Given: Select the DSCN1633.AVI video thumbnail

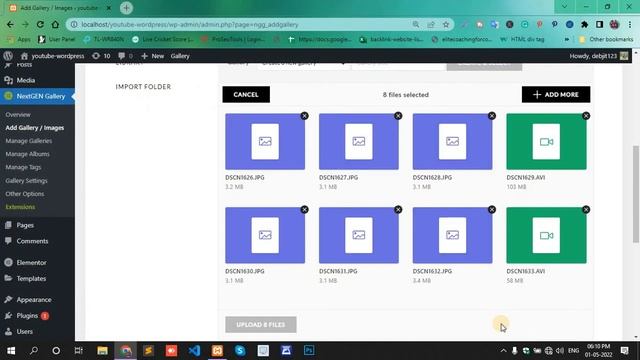Looking at the screenshot, I should tap(546, 235).
